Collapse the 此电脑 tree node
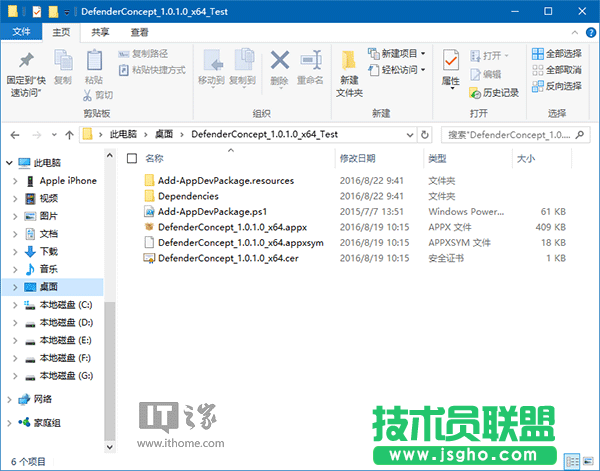600x471 pixels. (x=9, y=163)
